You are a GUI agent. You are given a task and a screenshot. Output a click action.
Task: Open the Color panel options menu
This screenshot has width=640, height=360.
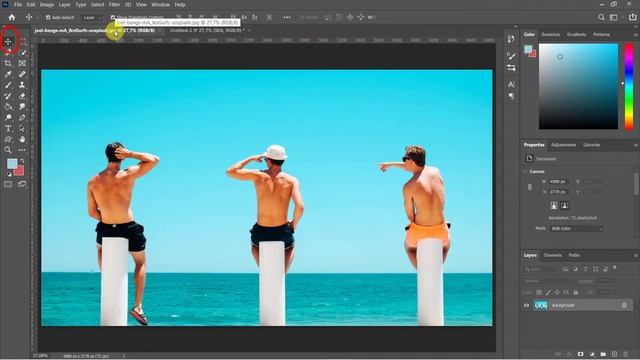click(x=636, y=35)
